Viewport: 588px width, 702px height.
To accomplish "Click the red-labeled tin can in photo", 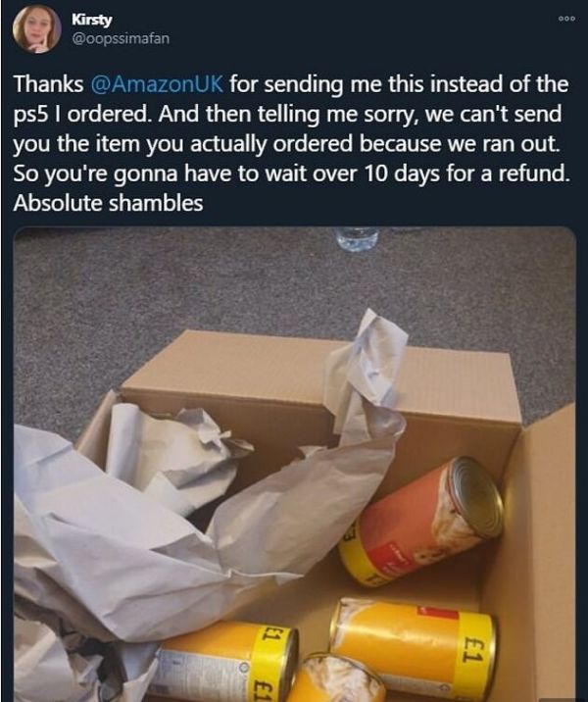I will 421,523.
